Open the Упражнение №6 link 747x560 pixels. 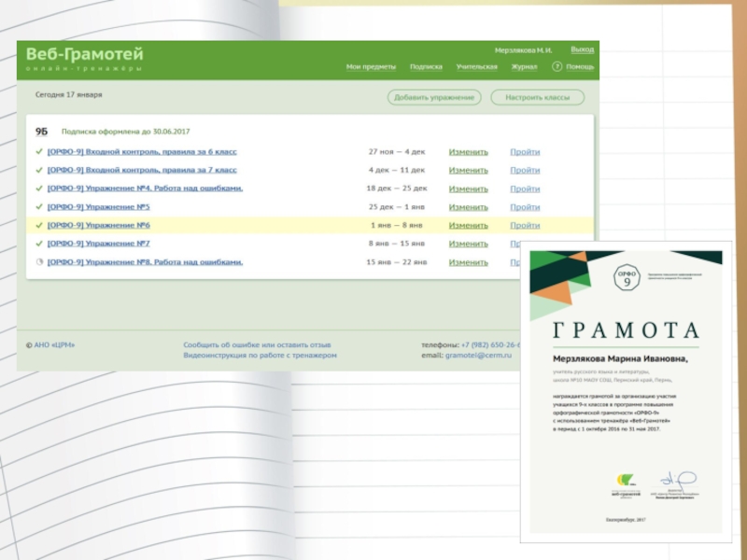point(99,225)
